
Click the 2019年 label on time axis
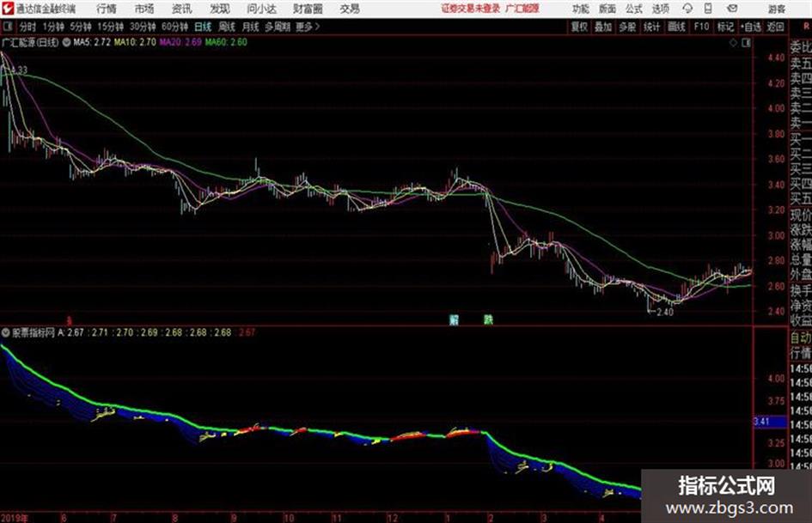pos(15,518)
